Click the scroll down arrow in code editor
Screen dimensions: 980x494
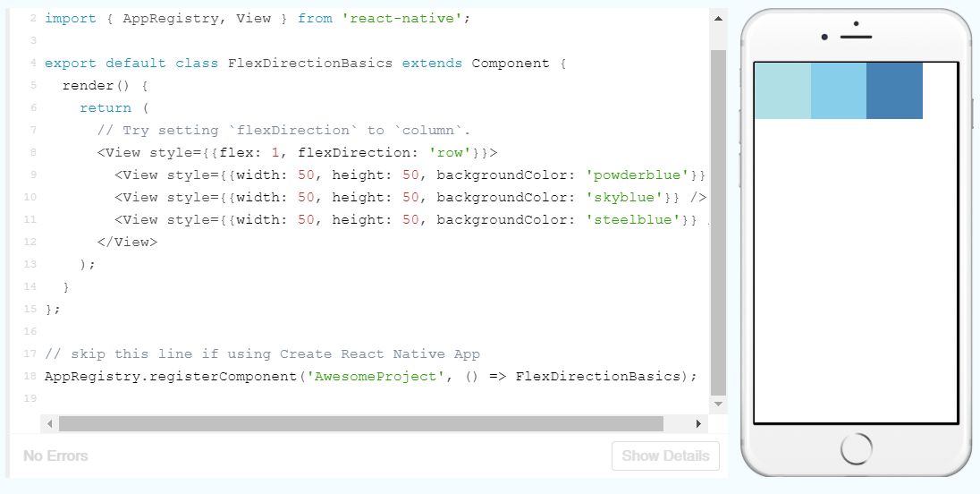(718, 404)
